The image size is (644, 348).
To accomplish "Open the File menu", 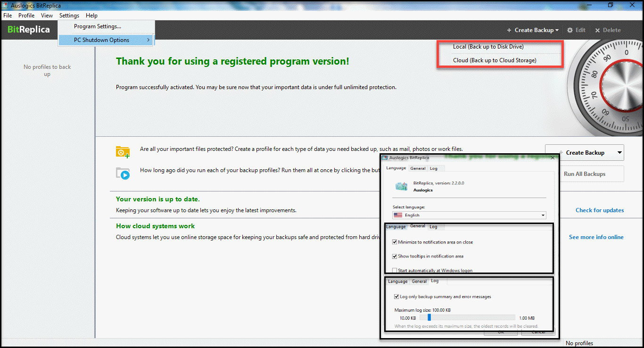I will [x=8, y=16].
